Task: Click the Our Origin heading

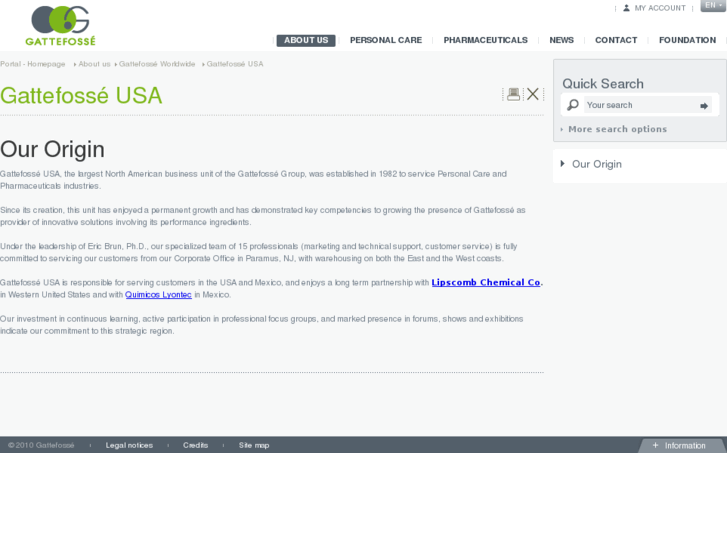Action: point(52,149)
